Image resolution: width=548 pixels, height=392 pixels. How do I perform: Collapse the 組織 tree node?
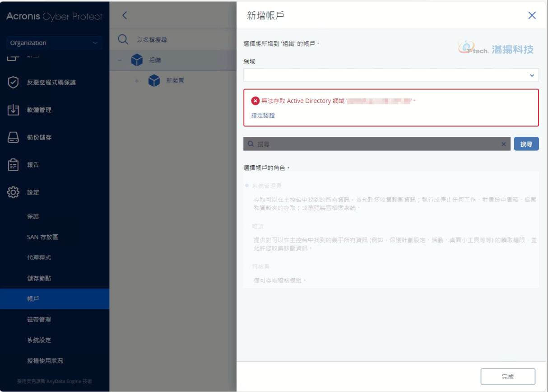pyautogui.click(x=120, y=60)
